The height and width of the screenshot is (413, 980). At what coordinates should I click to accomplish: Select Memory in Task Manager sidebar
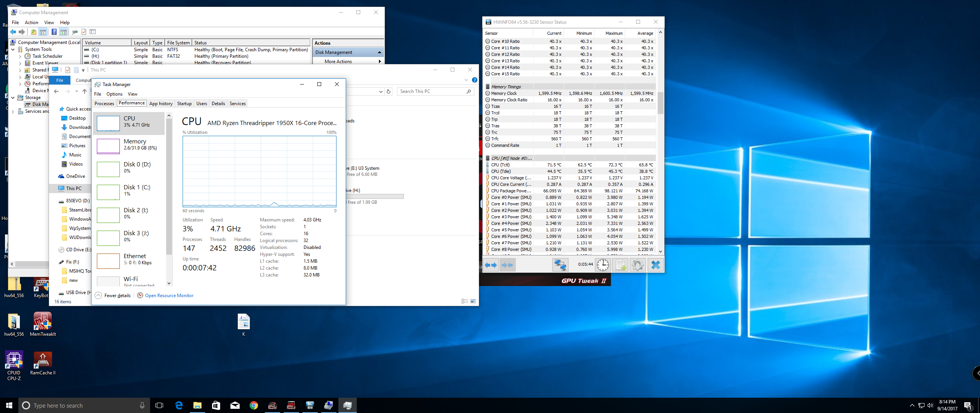pos(129,146)
